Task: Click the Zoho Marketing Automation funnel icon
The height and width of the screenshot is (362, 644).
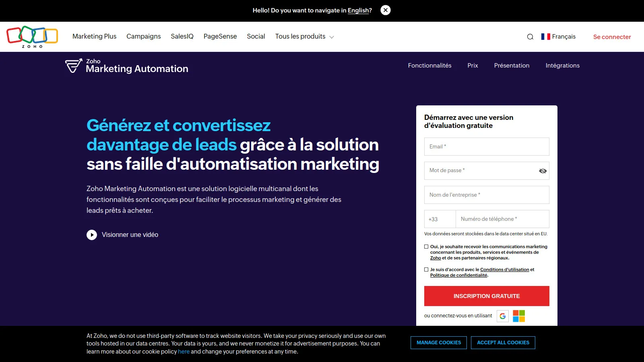Action: [x=73, y=66]
